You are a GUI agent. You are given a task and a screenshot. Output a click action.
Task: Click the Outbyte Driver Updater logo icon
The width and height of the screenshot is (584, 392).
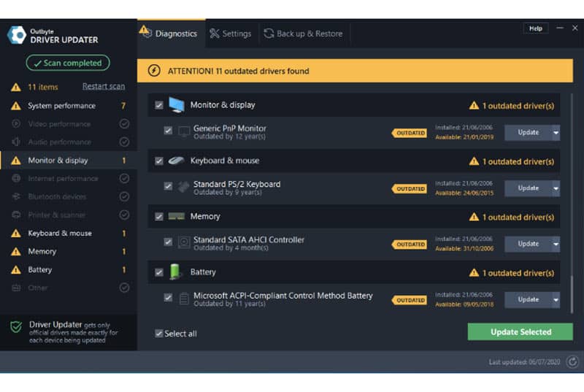pos(17,35)
